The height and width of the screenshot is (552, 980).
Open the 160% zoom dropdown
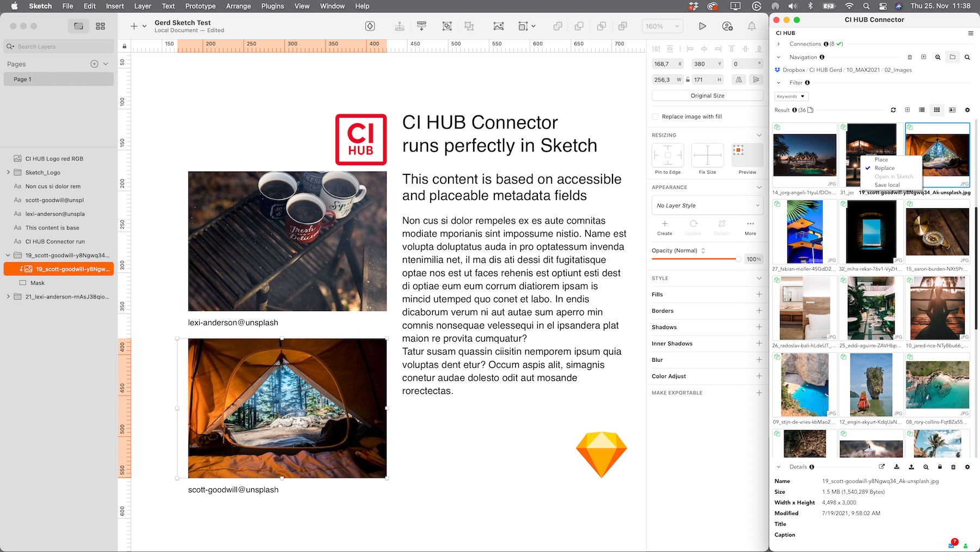(663, 26)
